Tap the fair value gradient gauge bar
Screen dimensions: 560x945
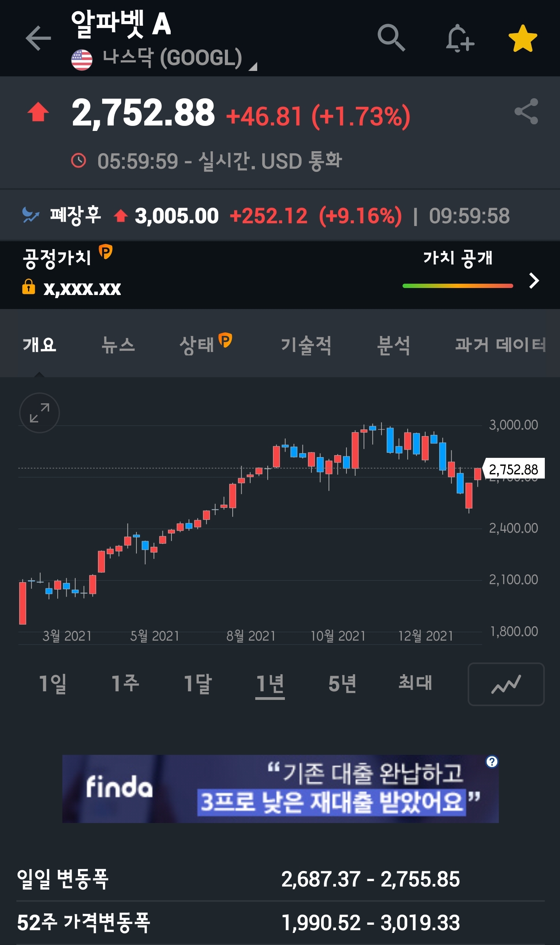[458, 286]
